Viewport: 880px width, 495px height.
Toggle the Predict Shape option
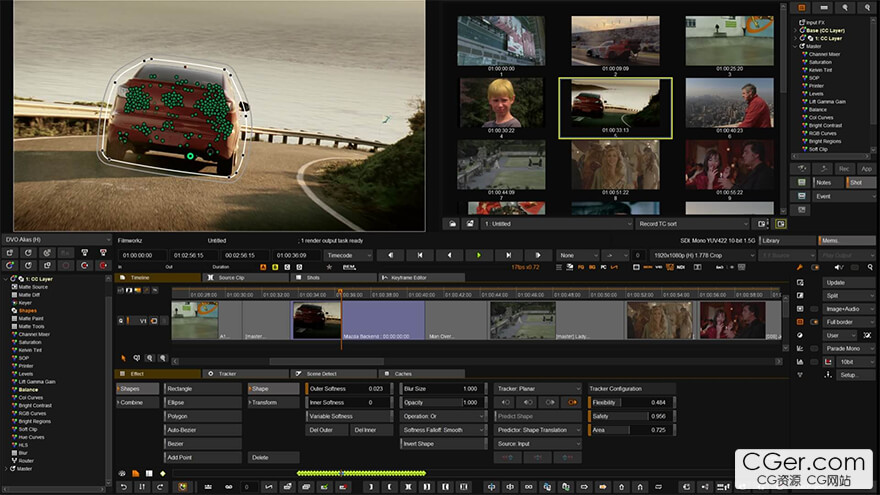point(537,416)
